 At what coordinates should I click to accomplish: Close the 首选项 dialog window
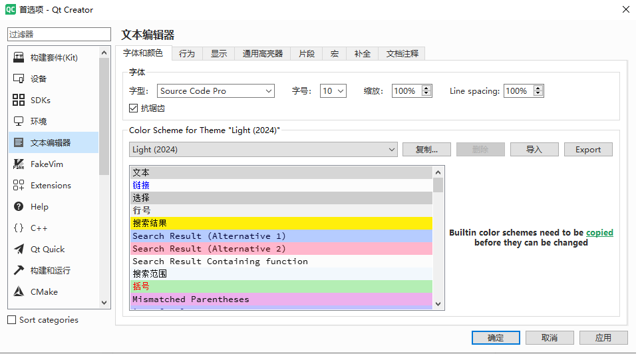pos(625,9)
